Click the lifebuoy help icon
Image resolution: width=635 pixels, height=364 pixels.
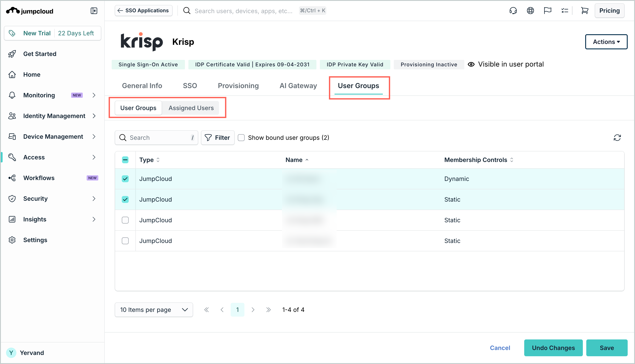coord(530,11)
